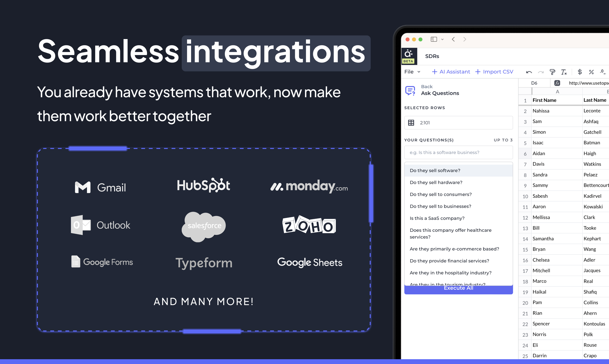
Task: Click the cell containing Mitchell
Action: coord(557,271)
